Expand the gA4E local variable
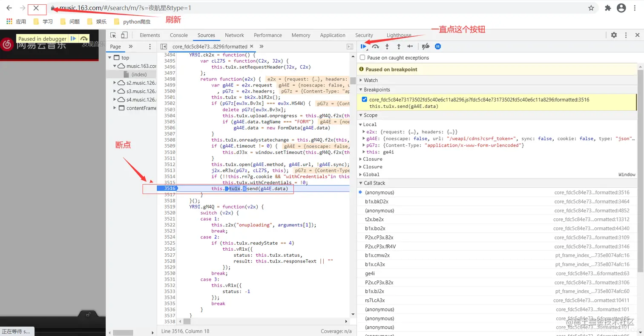The height and width of the screenshot is (336, 644). click(363, 139)
